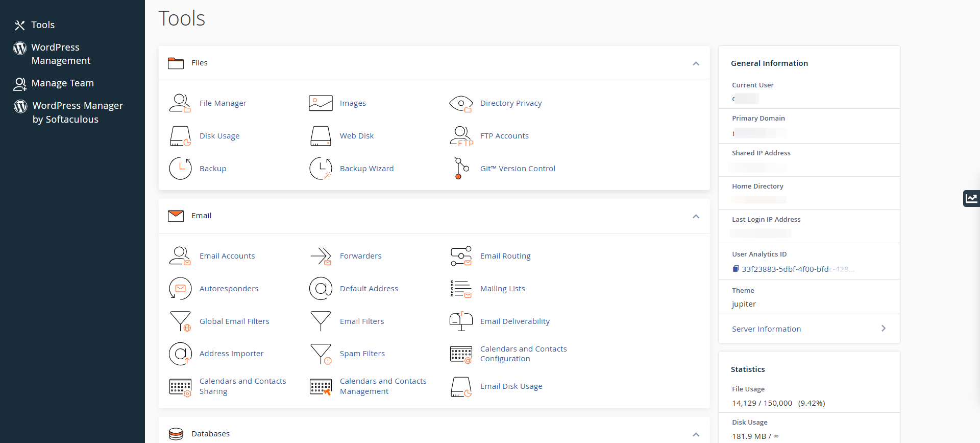The height and width of the screenshot is (443, 980).
Task: Click the Autoresponders link
Action: (229, 289)
